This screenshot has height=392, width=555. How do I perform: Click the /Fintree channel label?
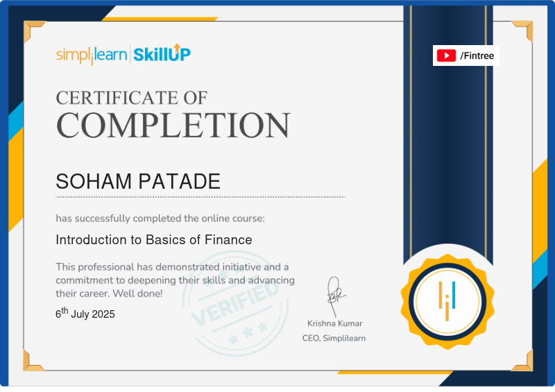(477, 56)
